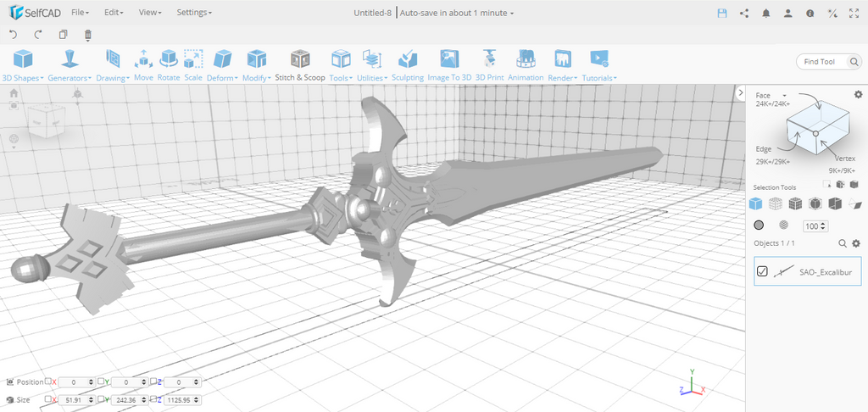Viewport: 868px width, 412px height.
Task: Select the solid gray shading circle
Action: click(x=759, y=225)
